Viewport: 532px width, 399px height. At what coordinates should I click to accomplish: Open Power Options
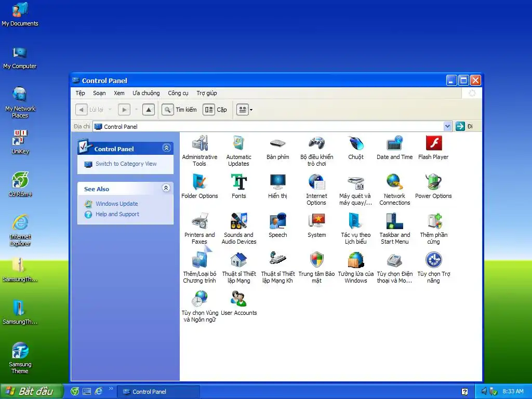(433, 187)
